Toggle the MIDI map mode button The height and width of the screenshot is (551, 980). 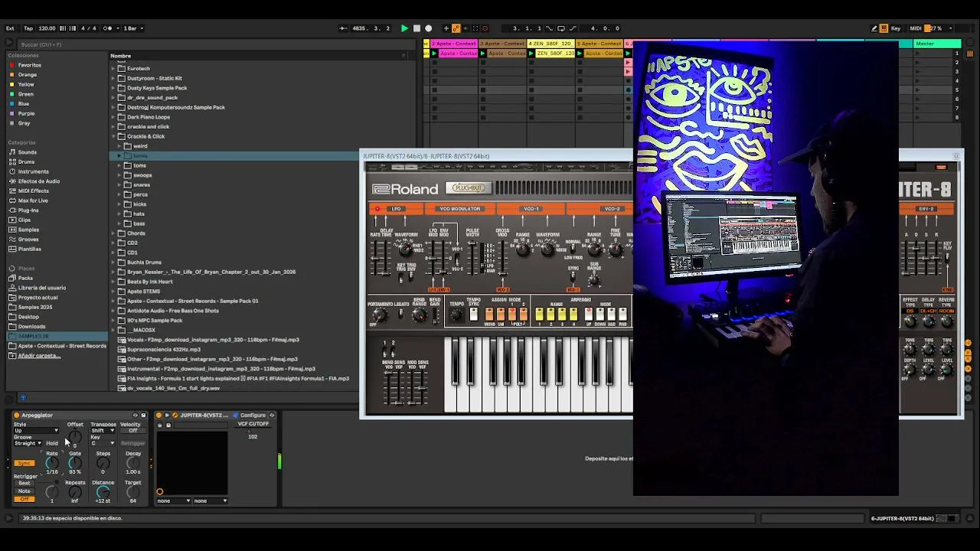[916, 28]
